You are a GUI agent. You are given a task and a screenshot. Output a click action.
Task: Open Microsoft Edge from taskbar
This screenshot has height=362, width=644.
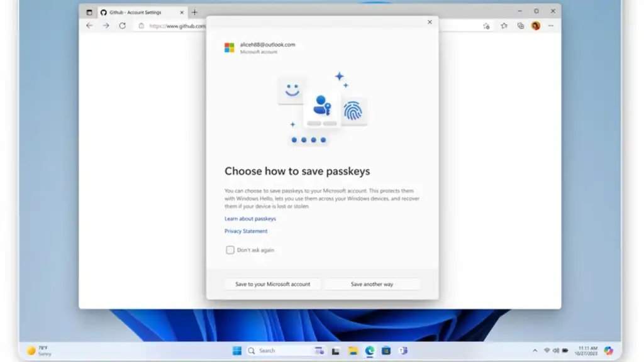tap(370, 351)
